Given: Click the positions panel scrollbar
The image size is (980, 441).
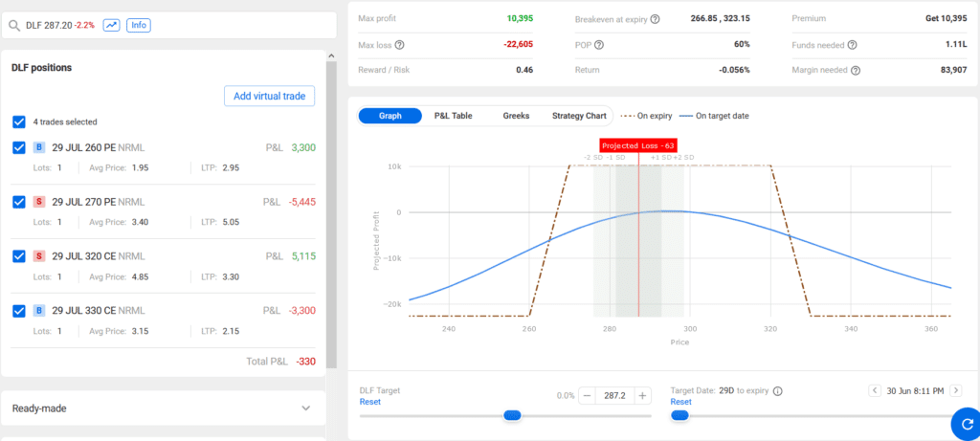Looking at the screenshot, I should coord(331,212).
